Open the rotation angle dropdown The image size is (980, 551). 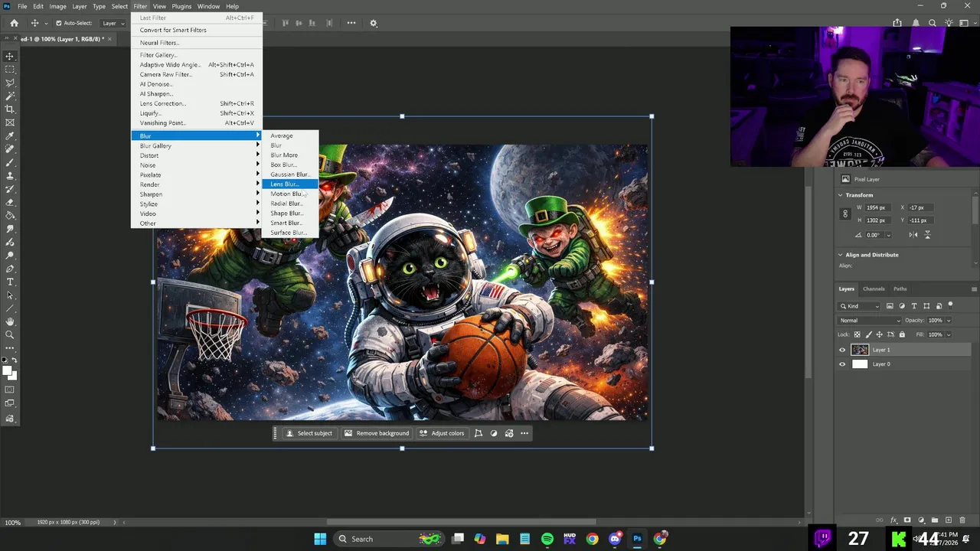888,235
